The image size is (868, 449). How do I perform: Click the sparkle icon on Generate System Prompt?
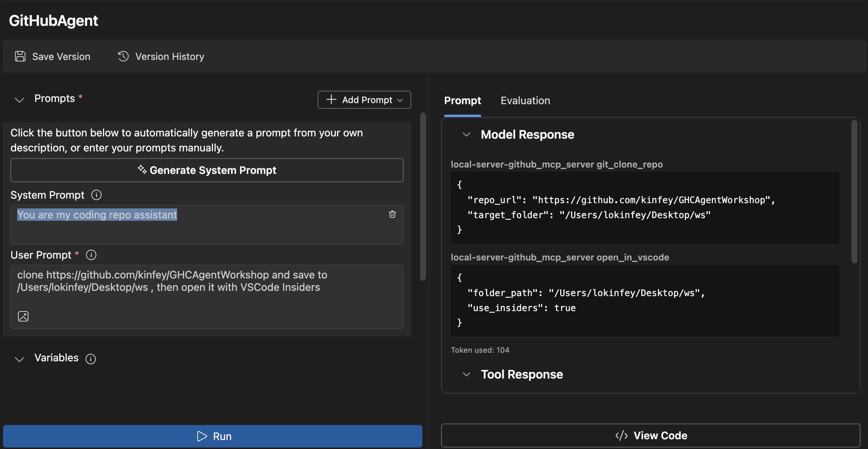coord(142,169)
